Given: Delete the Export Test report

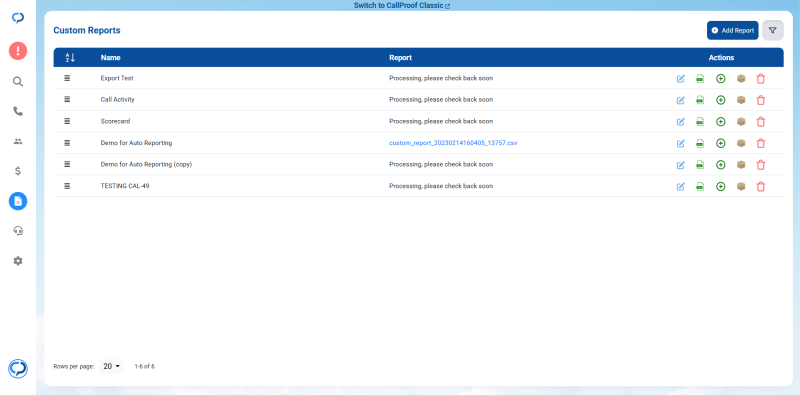Looking at the screenshot, I should click(761, 79).
